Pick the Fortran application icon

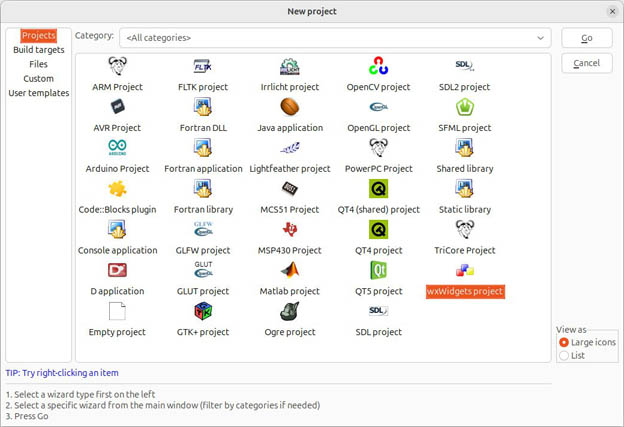point(203,148)
